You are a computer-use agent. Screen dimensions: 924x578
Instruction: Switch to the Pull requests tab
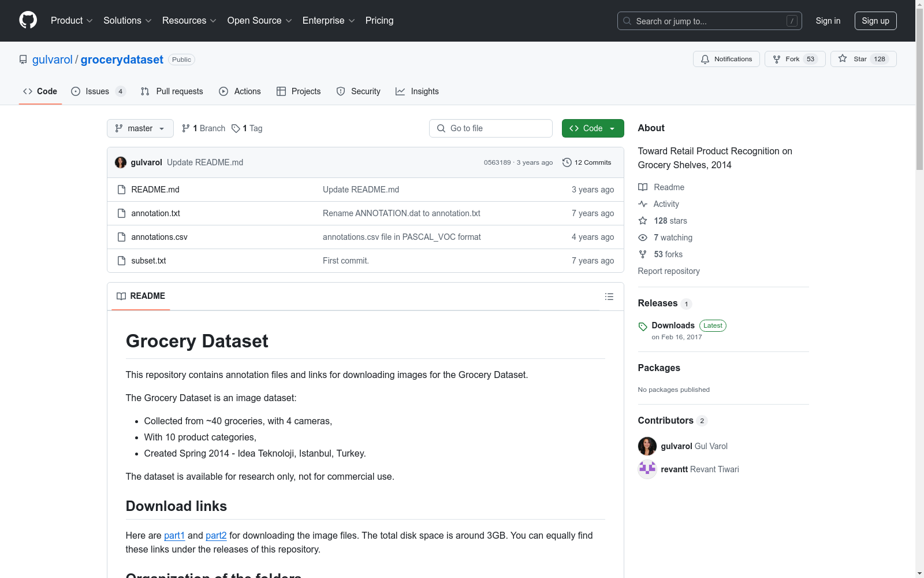pos(172,91)
